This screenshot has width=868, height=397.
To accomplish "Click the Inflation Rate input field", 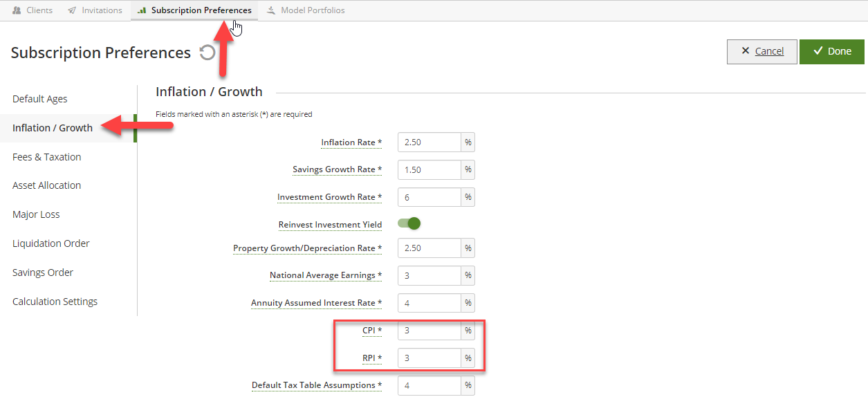I will click(x=430, y=142).
